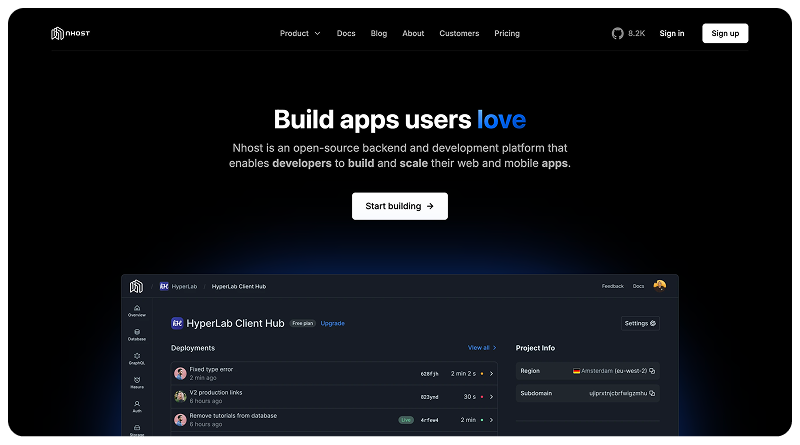The width and height of the screenshot is (800, 445).
Task: Copy the Region value with the copy icon
Action: pos(652,371)
